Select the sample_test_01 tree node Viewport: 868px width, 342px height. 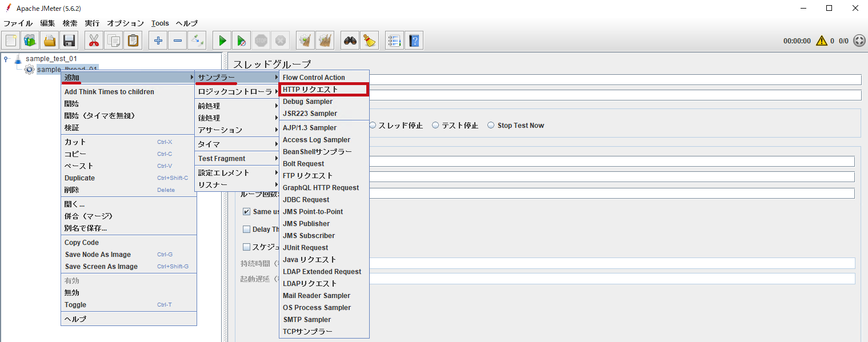pos(51,58)
